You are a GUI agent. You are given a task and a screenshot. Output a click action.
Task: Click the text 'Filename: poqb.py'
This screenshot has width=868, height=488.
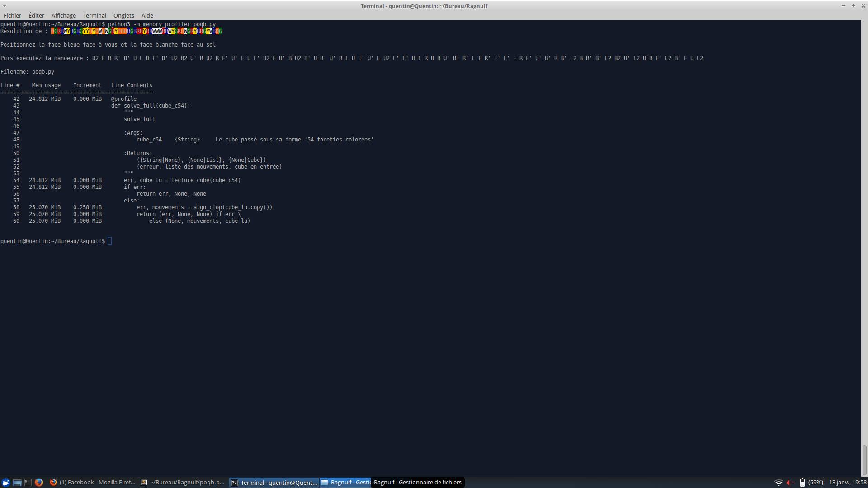pyautogui.click(x=27, y=72)
